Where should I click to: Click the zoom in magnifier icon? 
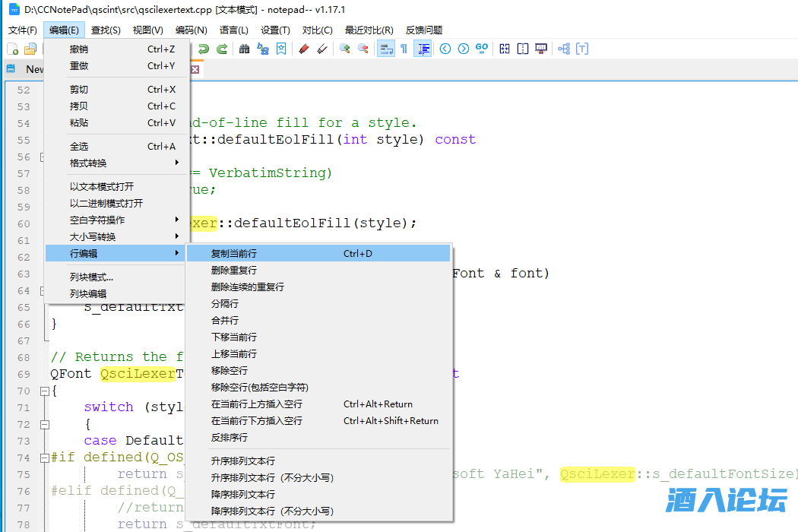pyautogui.click(x=345, y=49)
